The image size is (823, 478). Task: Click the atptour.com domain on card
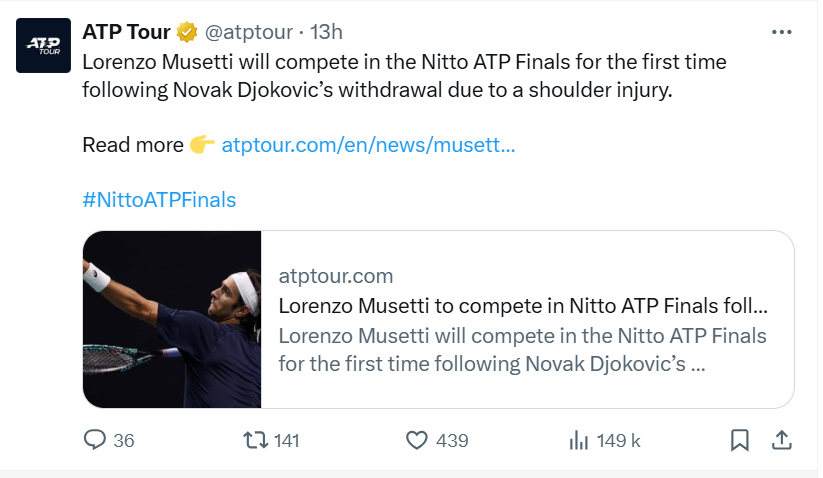[x=336, y=276]
